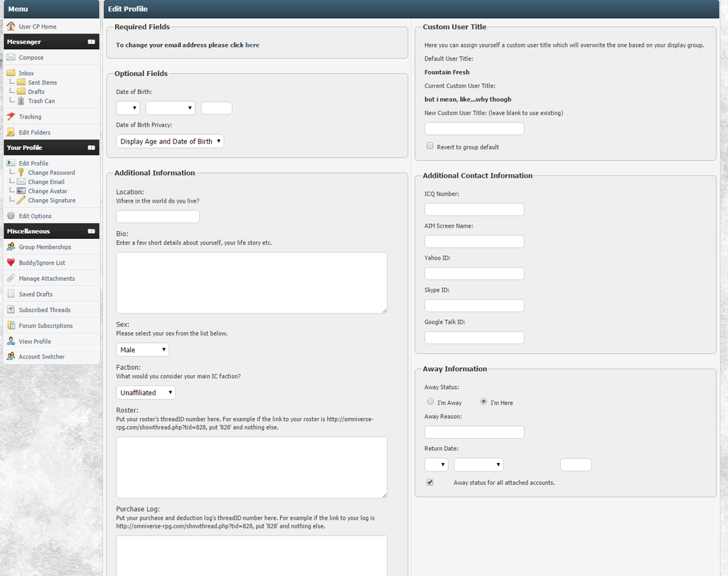Click the Location text field
Image resolution: width=728 pixels, height=576 pixels.
[x=158, y=216]
